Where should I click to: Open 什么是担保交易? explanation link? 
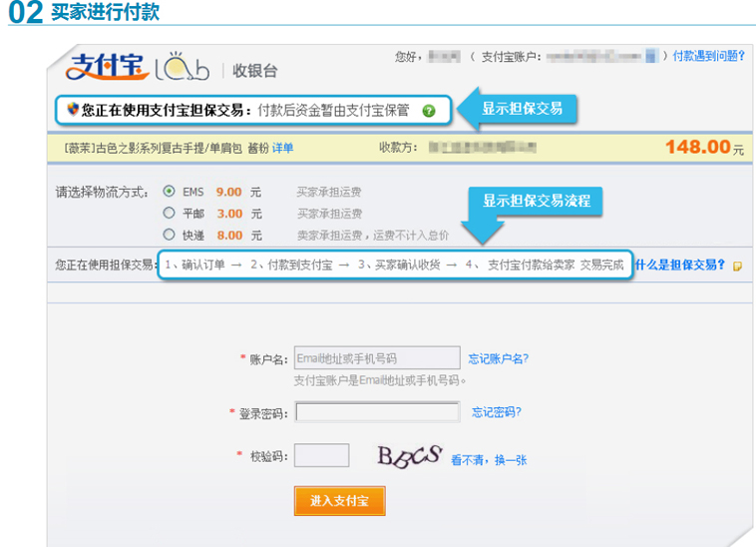[680, 266]
